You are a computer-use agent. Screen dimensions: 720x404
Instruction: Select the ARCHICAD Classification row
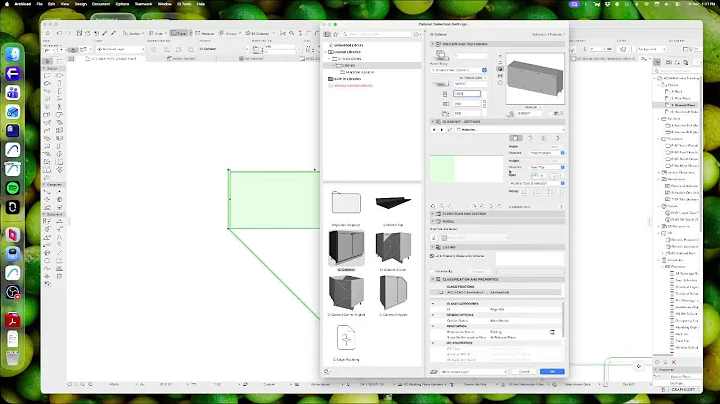tap(495, 292)
